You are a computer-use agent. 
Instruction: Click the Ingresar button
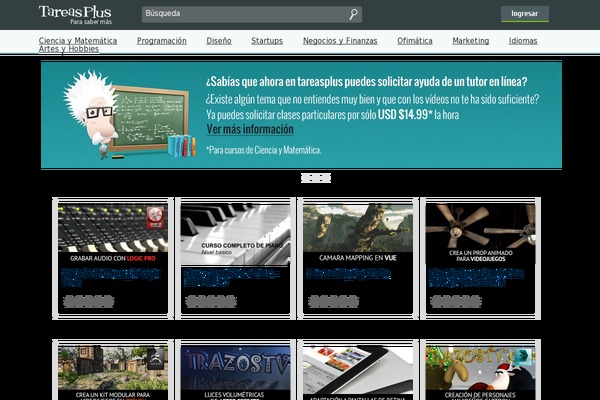[x=525, y=14]
